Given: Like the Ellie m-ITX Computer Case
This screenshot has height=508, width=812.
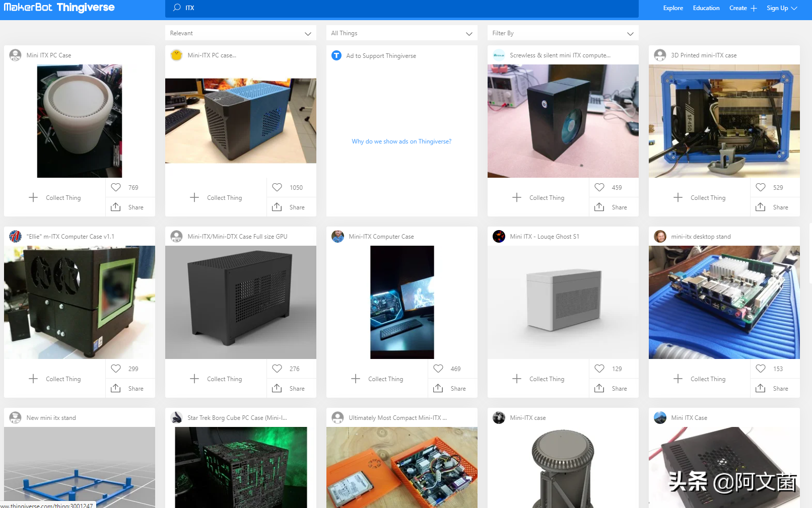Looking at the screenshot, I should pos(116,369).
